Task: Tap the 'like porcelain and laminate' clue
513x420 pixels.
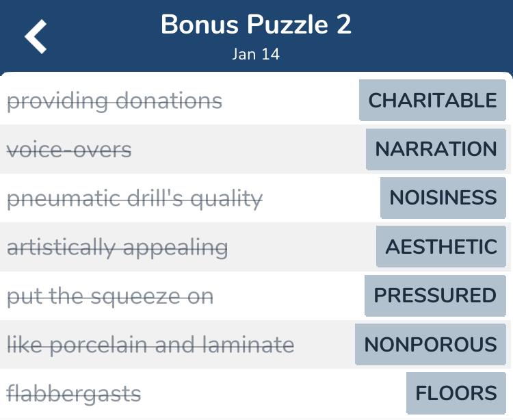Action: point(150,345)
